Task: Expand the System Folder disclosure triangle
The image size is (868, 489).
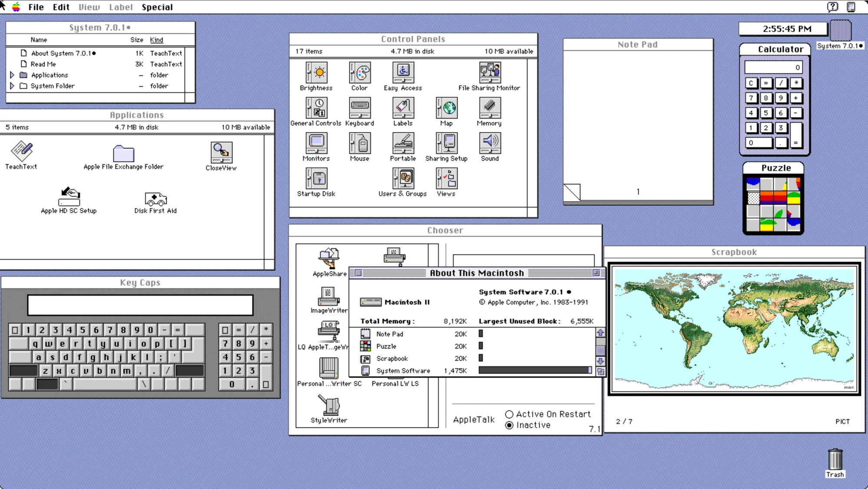Action: (x=12, y=85)
